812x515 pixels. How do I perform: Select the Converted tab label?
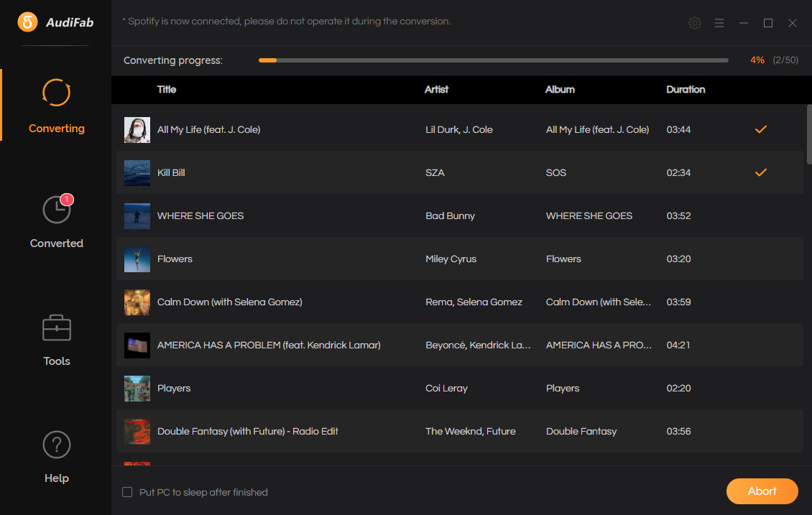pos(57,243)
